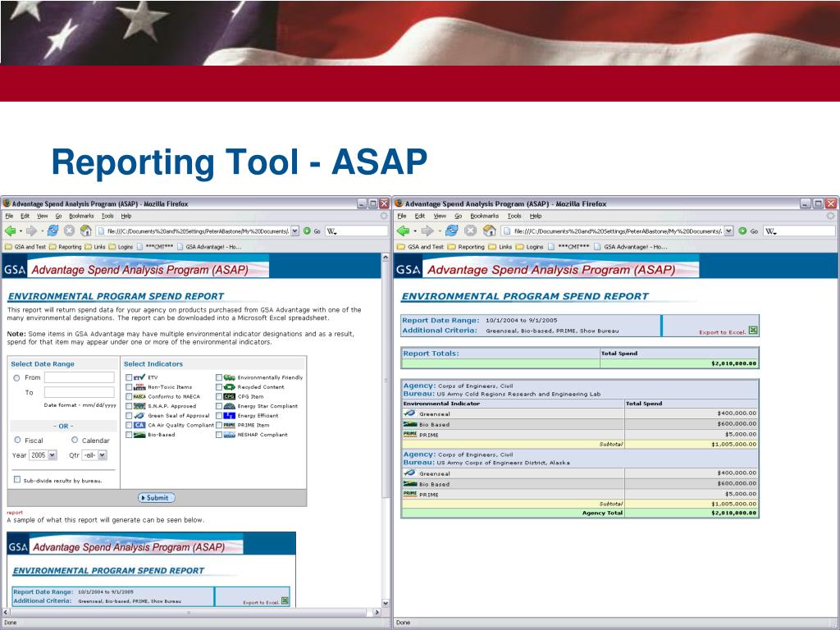
Task: Open search engine W dropdown in form window
Action: click(x=331, y=231)
